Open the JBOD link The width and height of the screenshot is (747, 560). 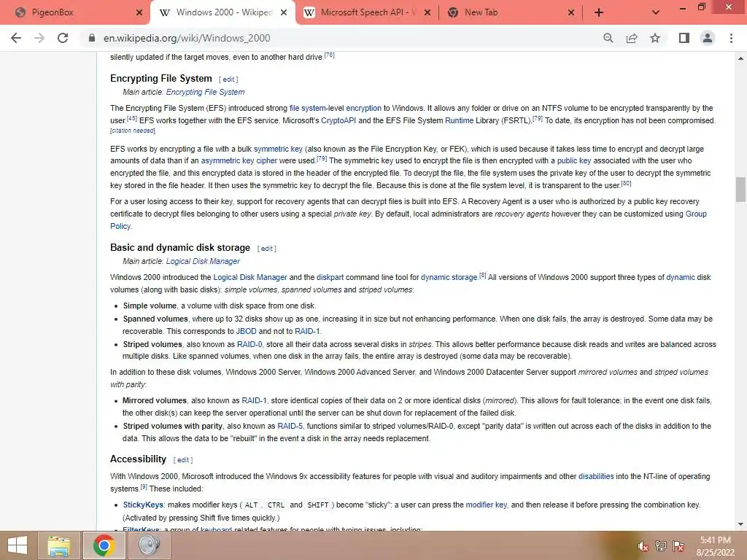pyautogui.click(x=247, y=332)
